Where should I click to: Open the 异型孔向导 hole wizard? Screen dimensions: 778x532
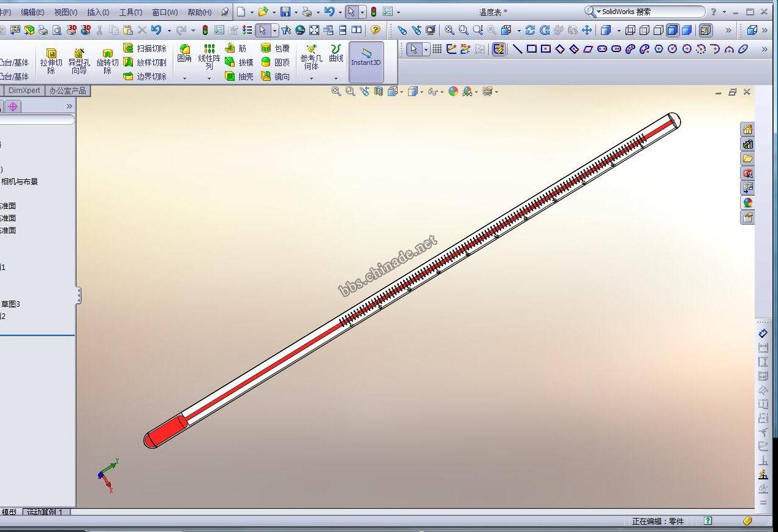click(x=79, y=62)
